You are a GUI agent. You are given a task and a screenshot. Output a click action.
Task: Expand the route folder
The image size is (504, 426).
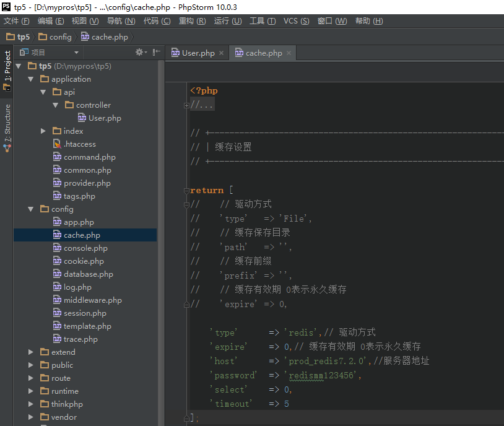[31, 378]
